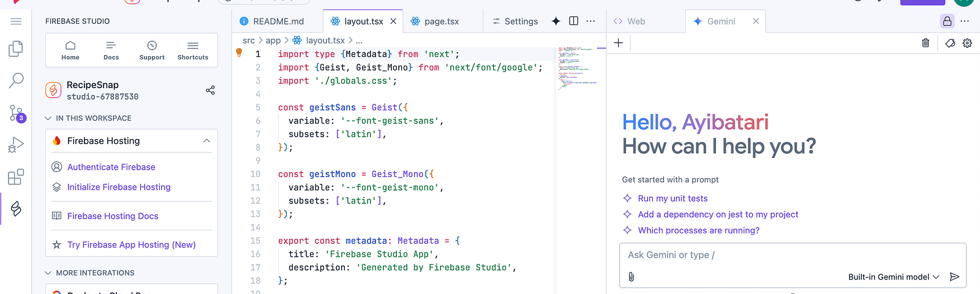
Task: Click the share icon next to RecipeSnap
Action: (210, 90)
